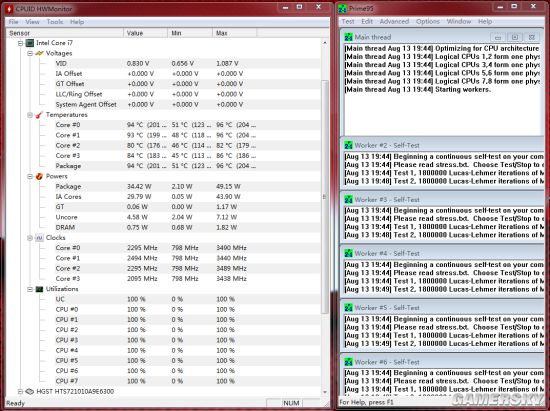550x411 pixels.
Task: Open the Tools menu in HWMonitor
Action: (x=55, y=22)
